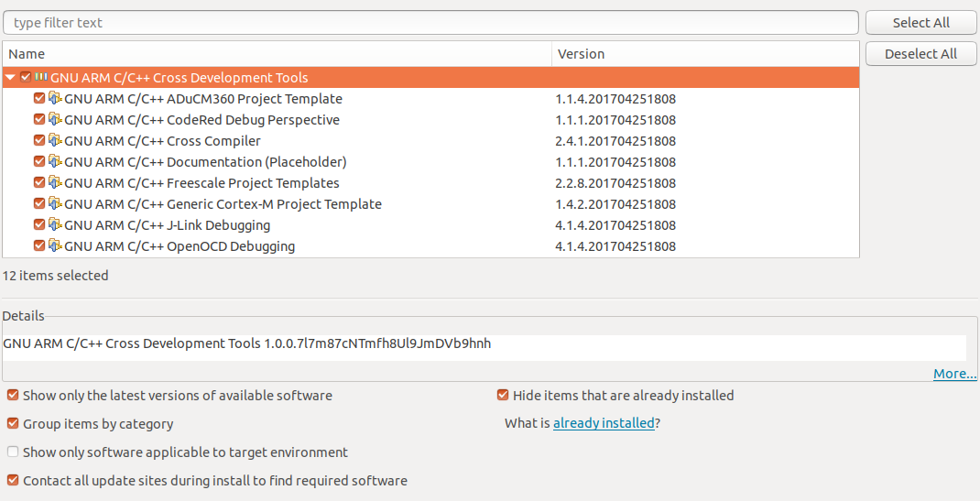Click the feature icon of ADuCM360 Project Template

[55, 98]
